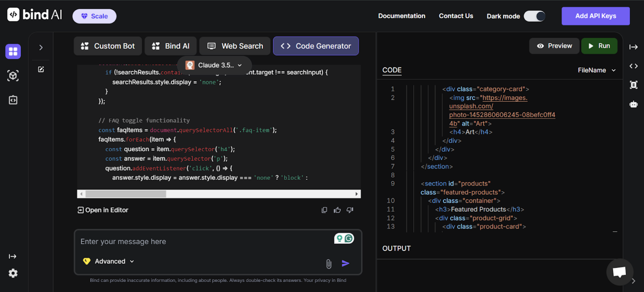Expand the Claude 3.5 model dropdown
The image size is (644, 292).
(215, 65)
